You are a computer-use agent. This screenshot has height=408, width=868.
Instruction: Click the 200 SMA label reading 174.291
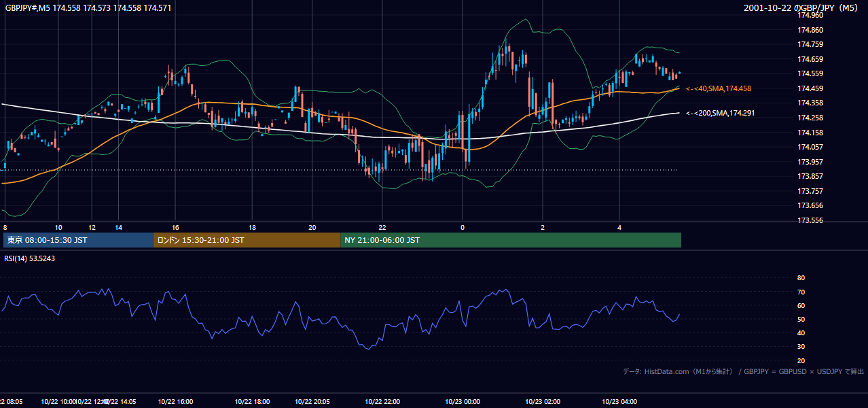(x=720, y=113)
